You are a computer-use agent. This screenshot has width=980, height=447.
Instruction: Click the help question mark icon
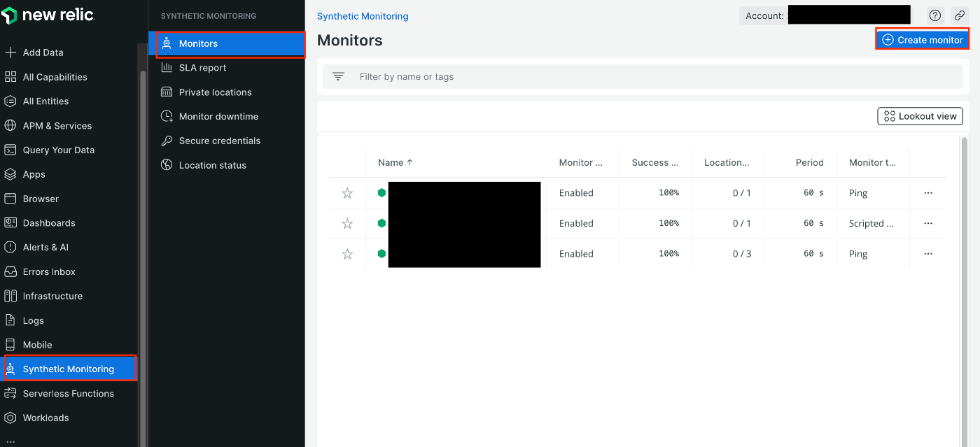tap(935, 15)
